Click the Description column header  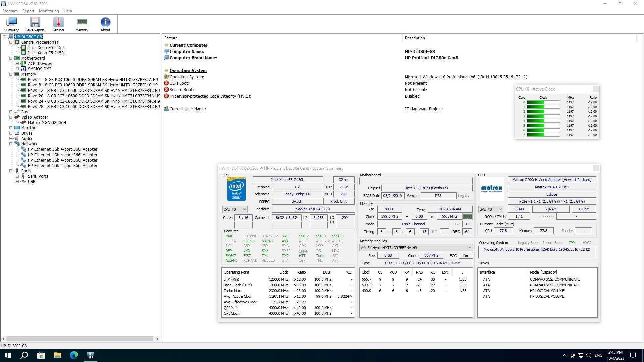519,38
